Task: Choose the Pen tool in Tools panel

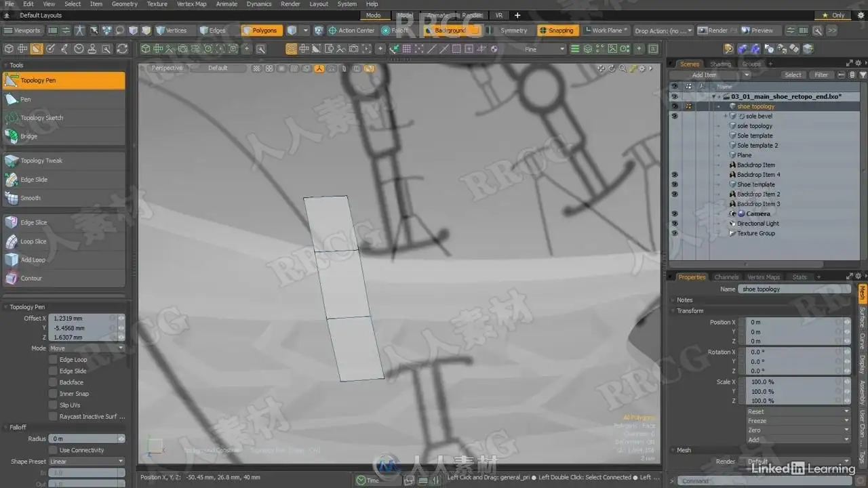Action: 64,99
